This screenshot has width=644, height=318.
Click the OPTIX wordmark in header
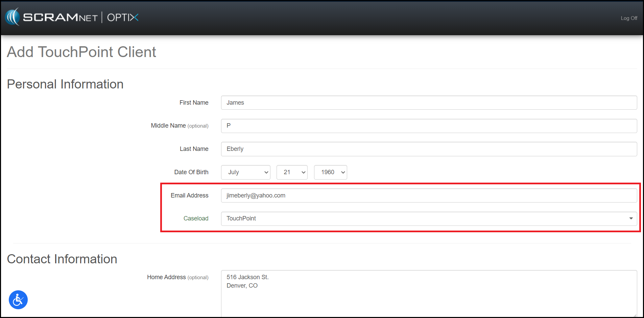point(123,18)
